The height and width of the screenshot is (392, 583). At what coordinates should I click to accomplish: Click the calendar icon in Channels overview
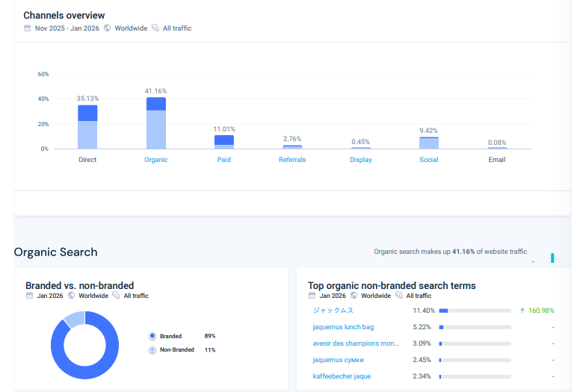28,28
